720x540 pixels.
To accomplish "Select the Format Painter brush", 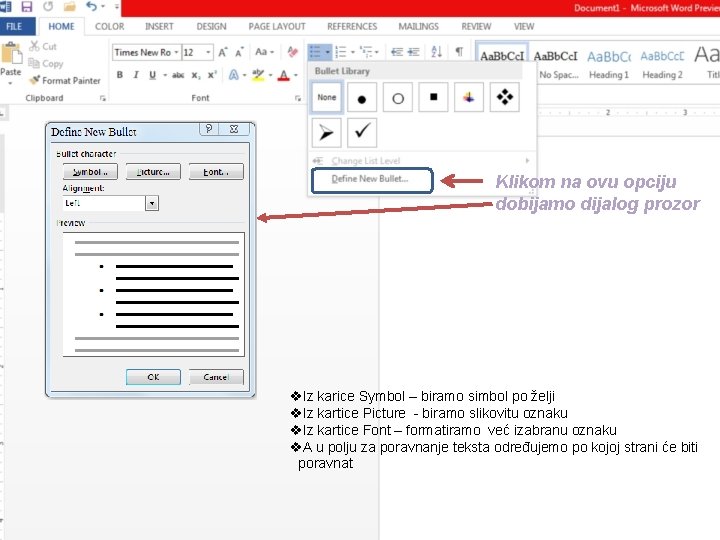I will pos(64,80).
